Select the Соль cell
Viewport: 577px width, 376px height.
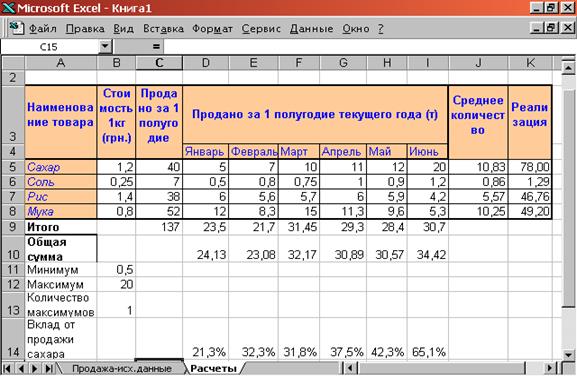pyautogui.click(x=61, y=182)
